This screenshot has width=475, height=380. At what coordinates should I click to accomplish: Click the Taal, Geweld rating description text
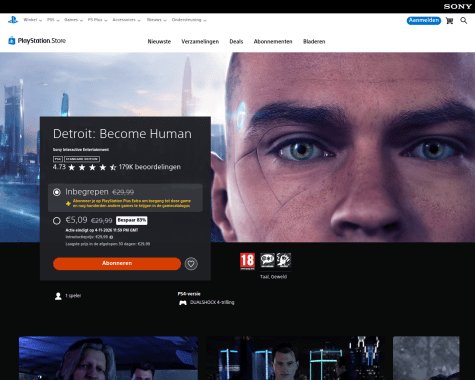pos(273,277)
